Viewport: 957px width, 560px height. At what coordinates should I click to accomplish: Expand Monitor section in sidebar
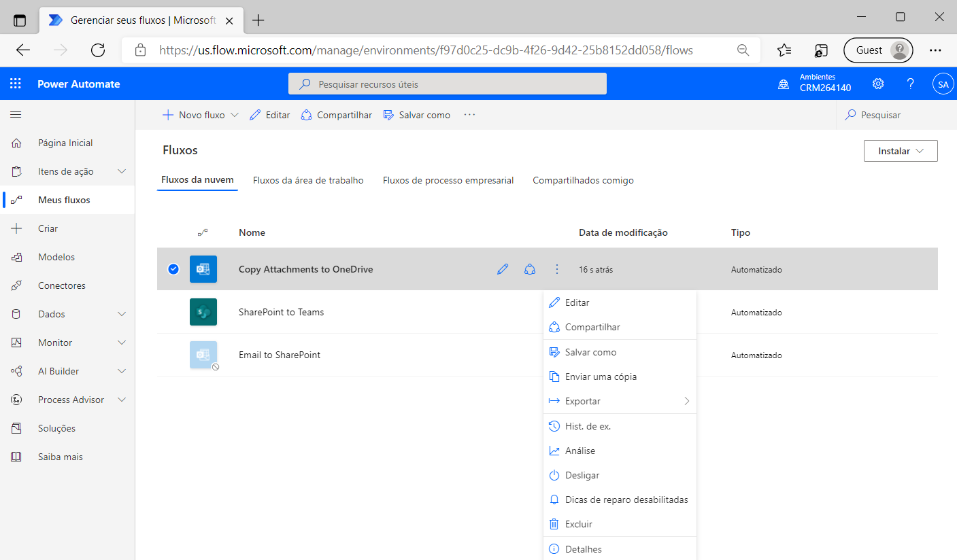(x=122, y=343)
